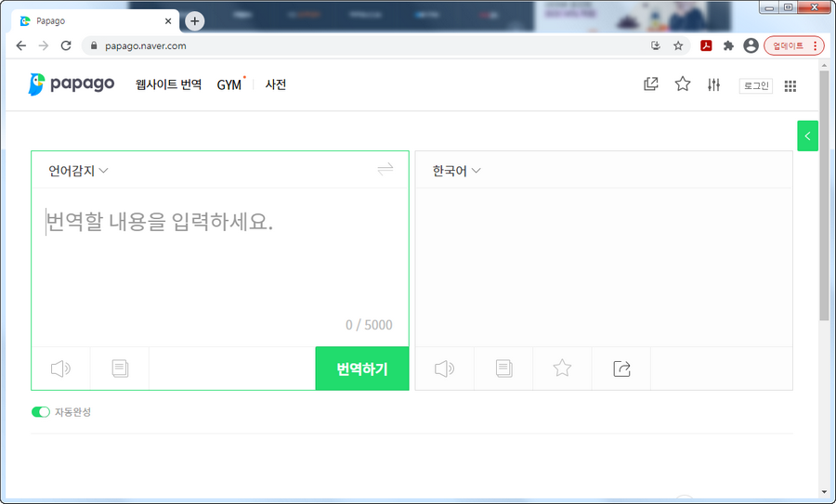This screenshot has height=504, width=836.
Task: Open Chrome profile avatar icon
Action: 751,45
